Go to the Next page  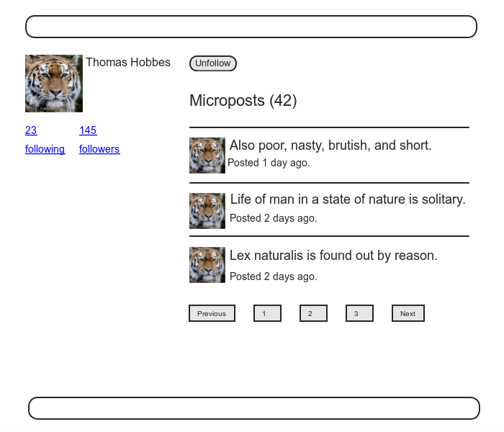click(408, 313)
